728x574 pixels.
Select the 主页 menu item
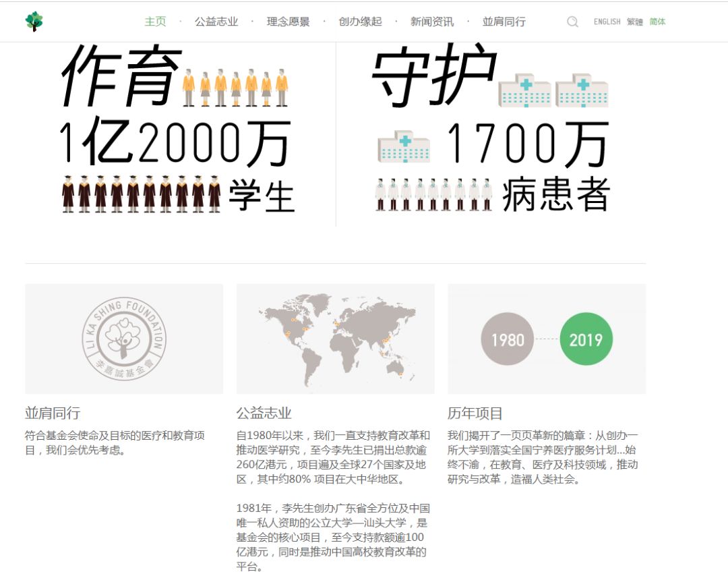pyautogui.click(x=155, y=22)
